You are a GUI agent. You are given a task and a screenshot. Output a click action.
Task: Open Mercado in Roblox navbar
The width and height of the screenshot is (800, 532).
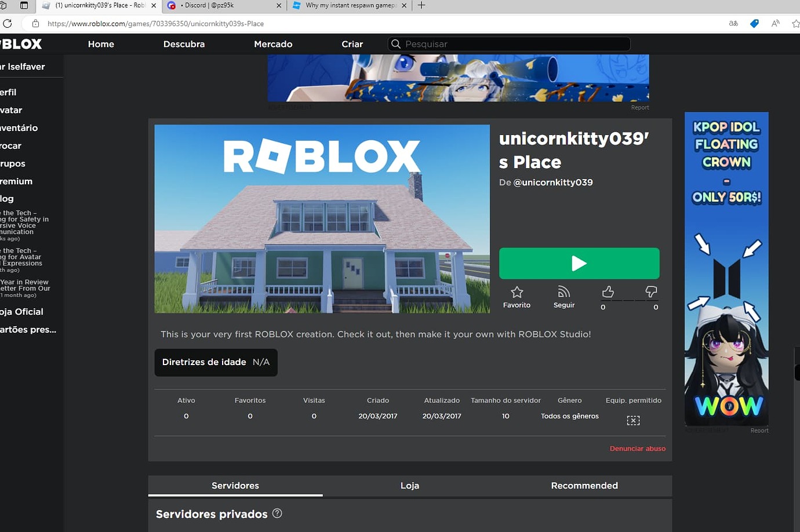pyautogui.click(x=273, y=44)
